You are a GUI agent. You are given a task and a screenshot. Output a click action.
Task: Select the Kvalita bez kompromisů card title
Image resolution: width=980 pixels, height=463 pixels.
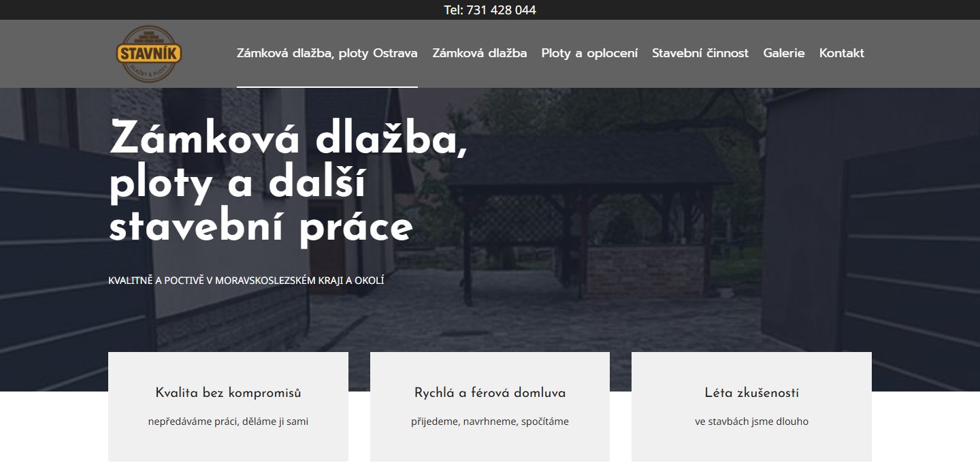[x=228, y=393]
